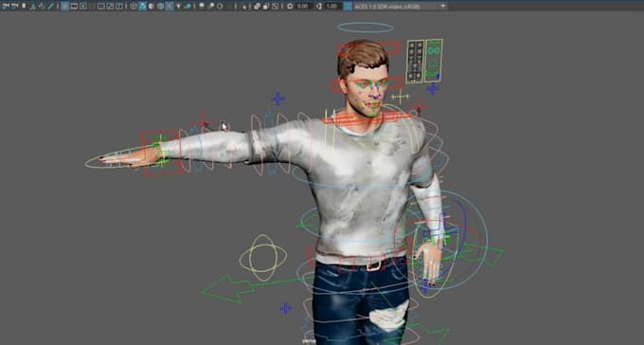Toggle the viewport Grid display

(65, 7)
